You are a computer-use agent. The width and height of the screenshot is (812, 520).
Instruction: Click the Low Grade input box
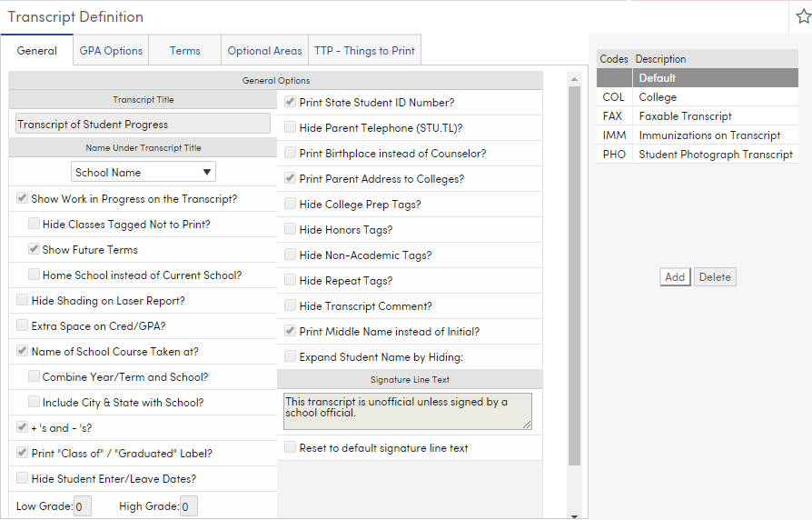(83, 506)
